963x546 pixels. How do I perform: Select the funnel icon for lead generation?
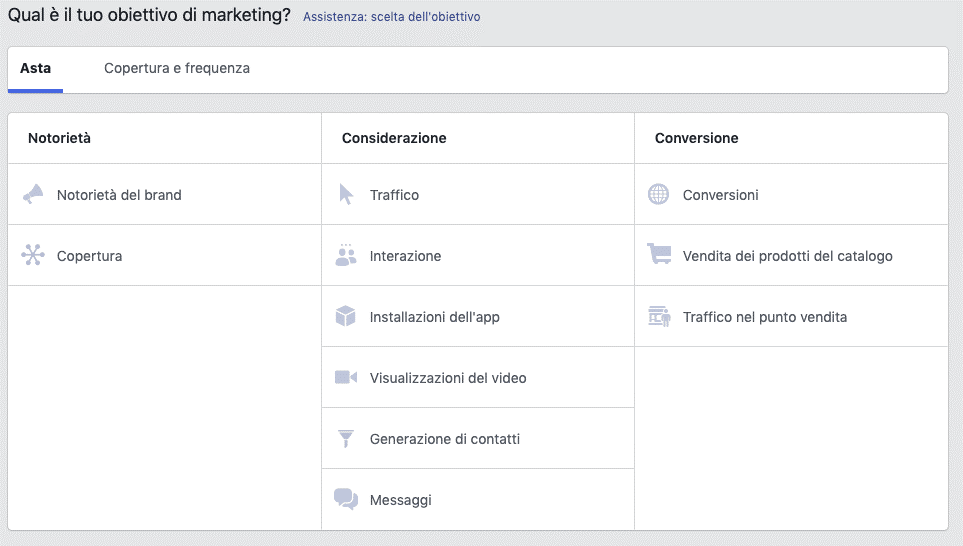pos(346,439)
